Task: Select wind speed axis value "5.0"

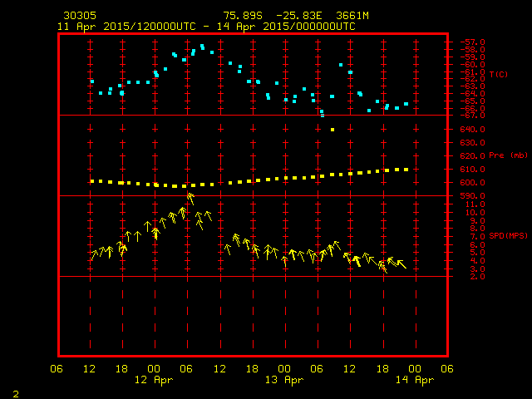Action: (x=477, y=253)
